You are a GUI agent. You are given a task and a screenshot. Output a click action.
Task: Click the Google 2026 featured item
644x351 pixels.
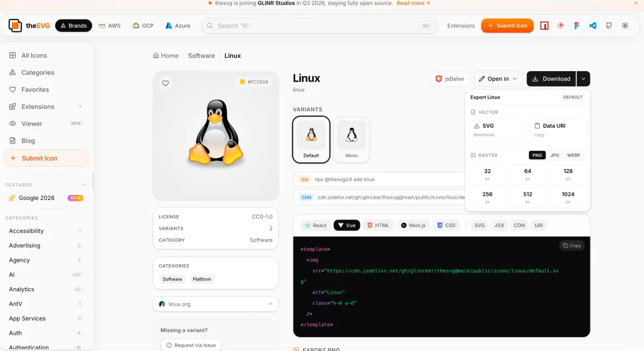click(46, 198)
